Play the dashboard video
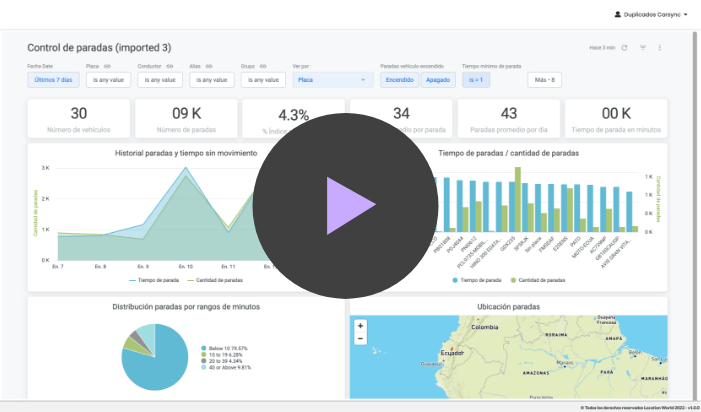This screenshot has height=412, width=701. pos(345,205)
